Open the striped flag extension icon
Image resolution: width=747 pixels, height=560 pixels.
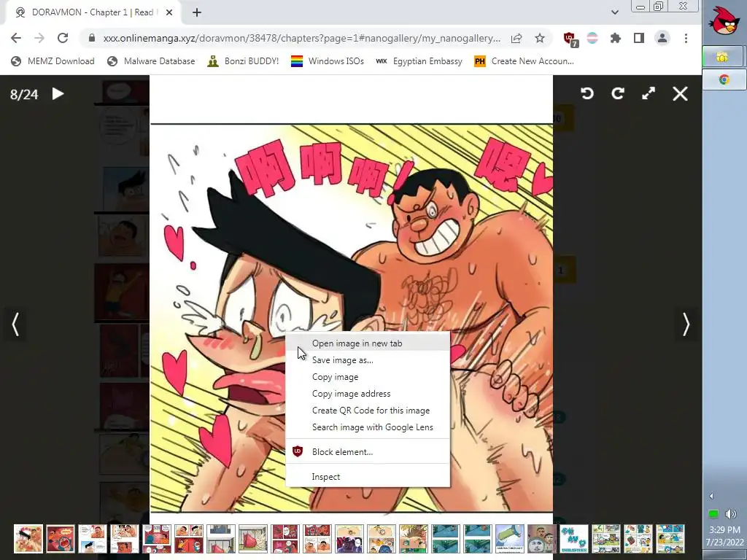click(x=592, y=38)
